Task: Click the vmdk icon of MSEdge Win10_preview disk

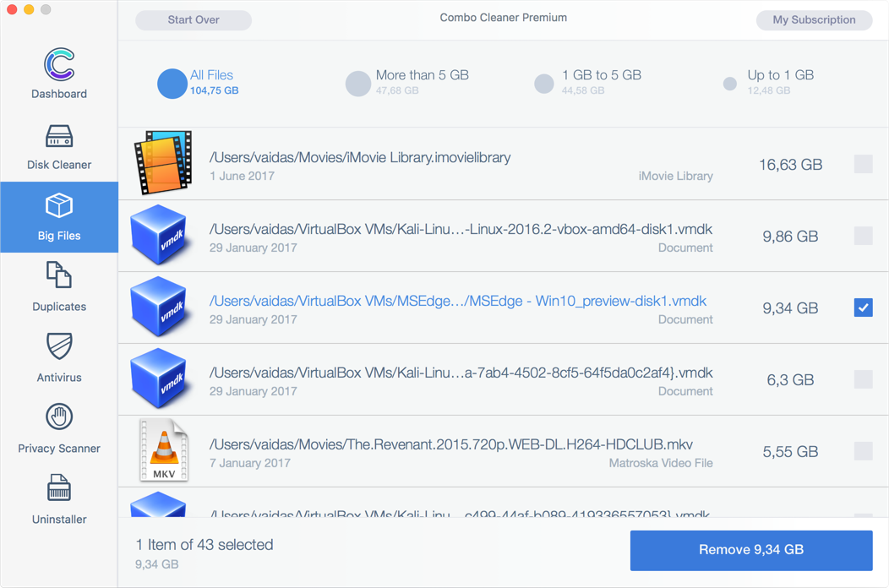Action: pyautogui.click(x=159, y=307)
